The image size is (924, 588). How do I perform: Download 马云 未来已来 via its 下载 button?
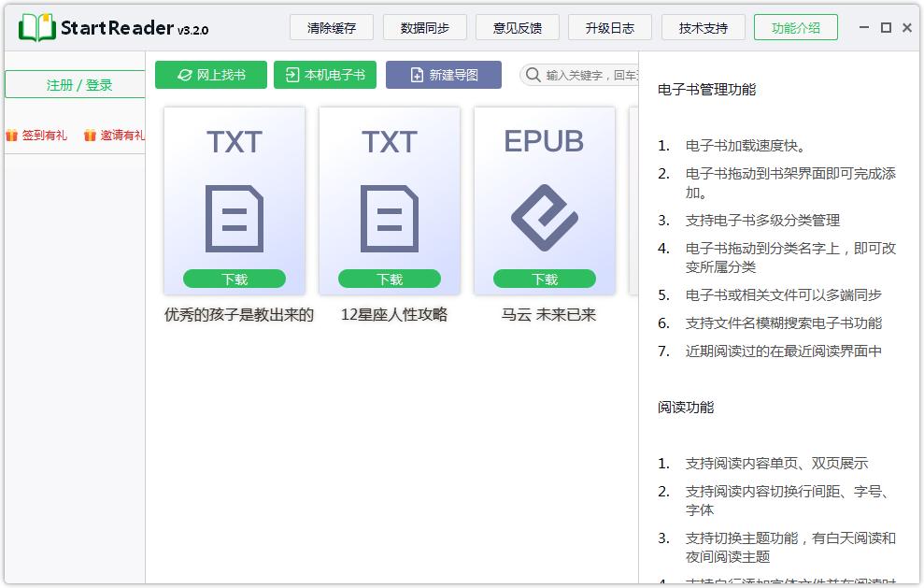(x=545, y=278)
